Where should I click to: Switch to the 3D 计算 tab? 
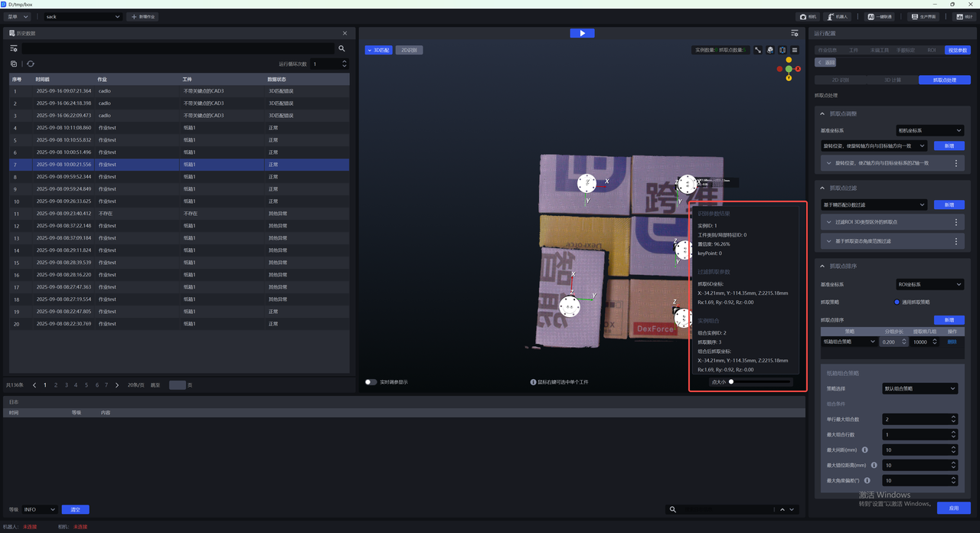[892, 80]
